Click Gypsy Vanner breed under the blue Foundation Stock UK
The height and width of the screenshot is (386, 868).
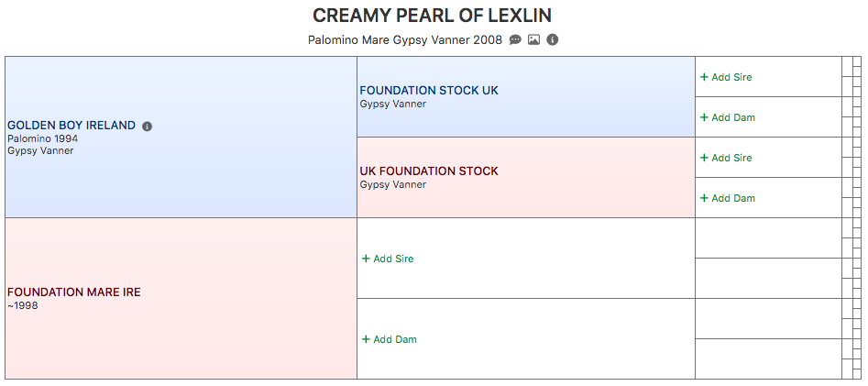point(393,104)
